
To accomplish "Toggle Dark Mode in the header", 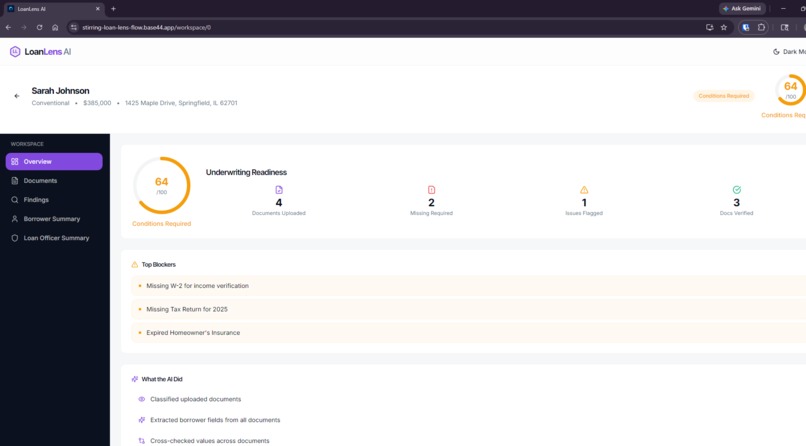I will (x=789, y=51).
